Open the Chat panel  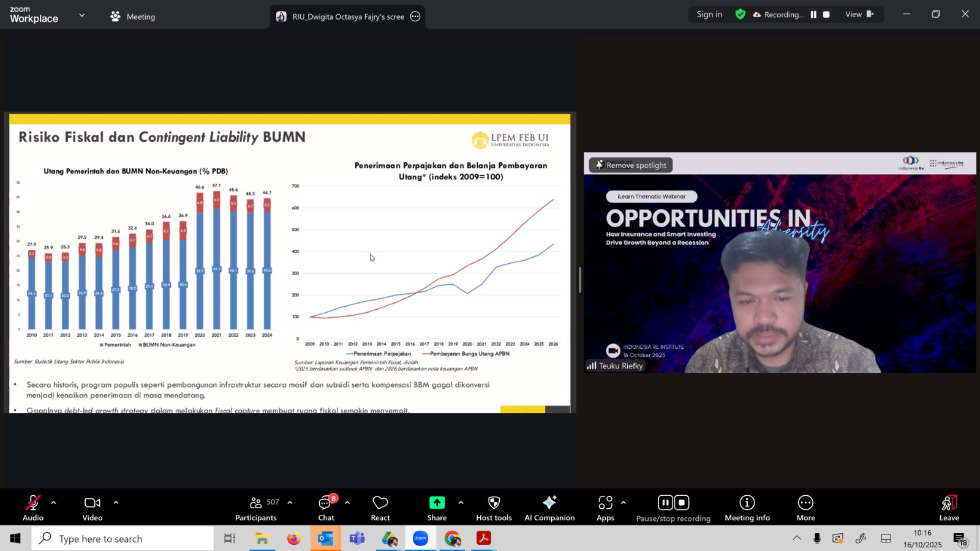click(x=326, y=508)
